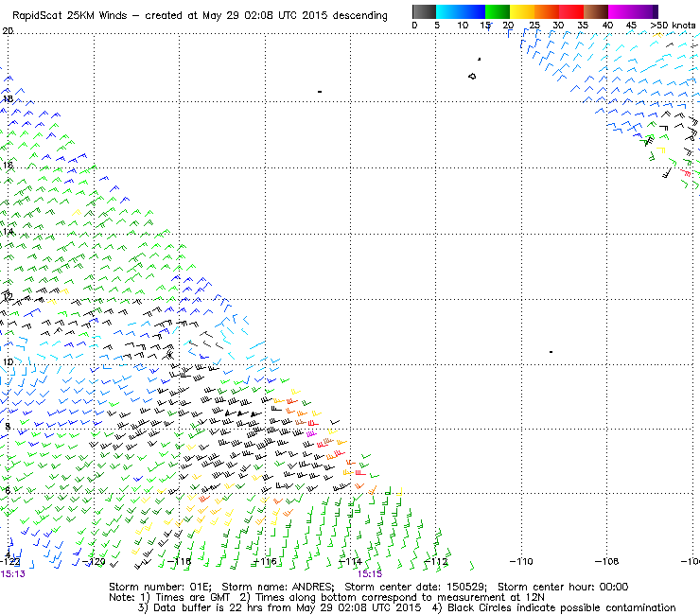This screenshot has height=615, width=700.
Task: Click note 4 about black circles contamination
Action: coord(554,607)
